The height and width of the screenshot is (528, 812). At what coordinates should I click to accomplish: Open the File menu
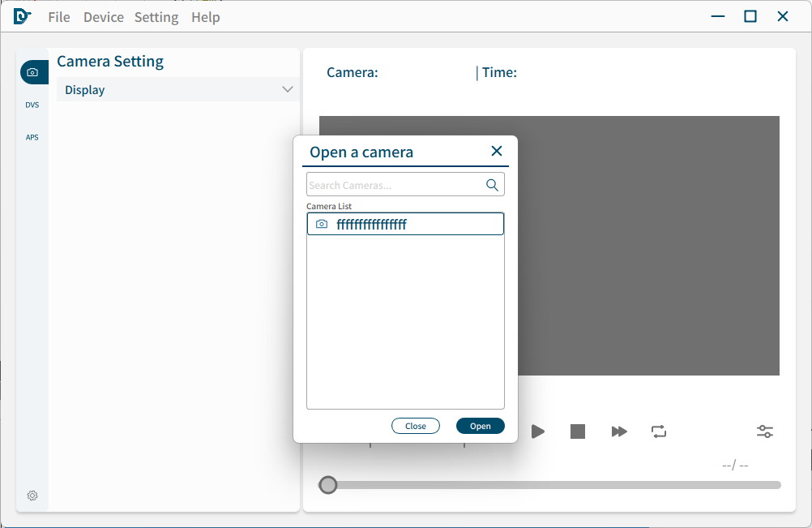[59, 17]
